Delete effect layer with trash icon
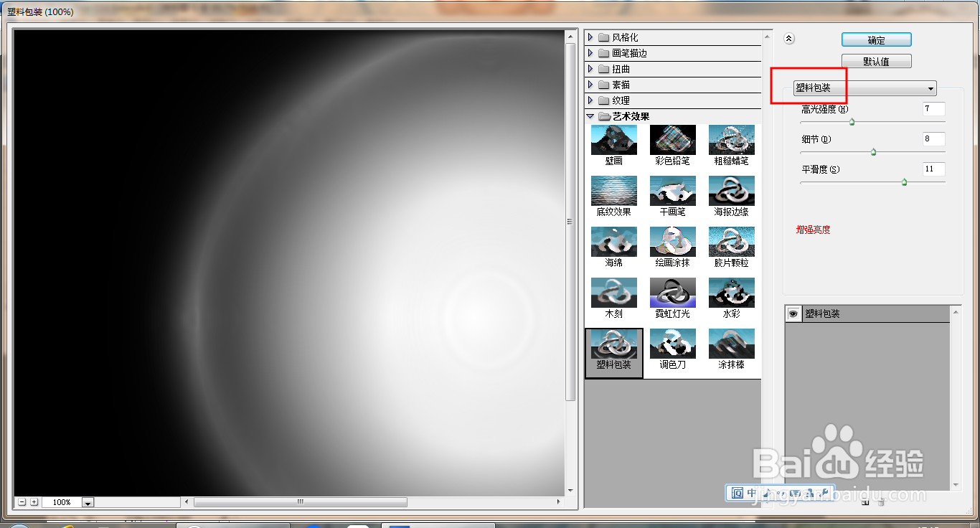This screenshot has width=980, height=528. coord(881,502)
